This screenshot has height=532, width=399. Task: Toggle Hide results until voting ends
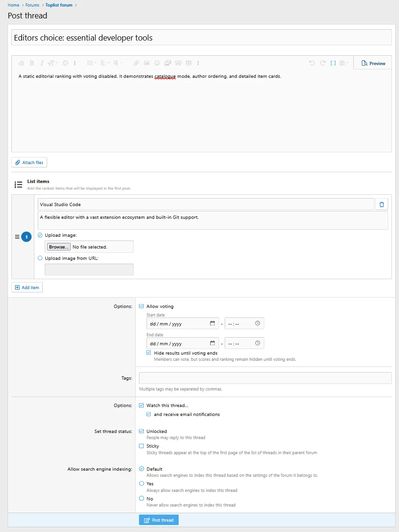(148, 353)
